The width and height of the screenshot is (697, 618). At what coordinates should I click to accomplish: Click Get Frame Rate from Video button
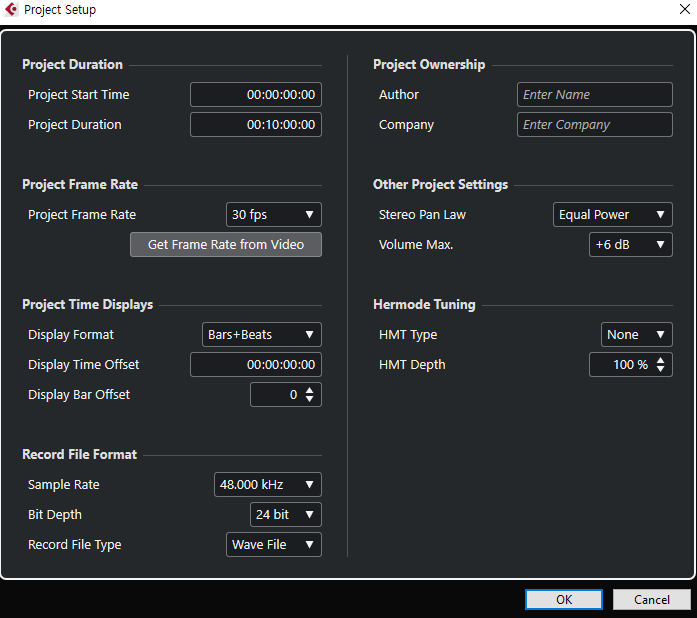click(x=226, y=245)
